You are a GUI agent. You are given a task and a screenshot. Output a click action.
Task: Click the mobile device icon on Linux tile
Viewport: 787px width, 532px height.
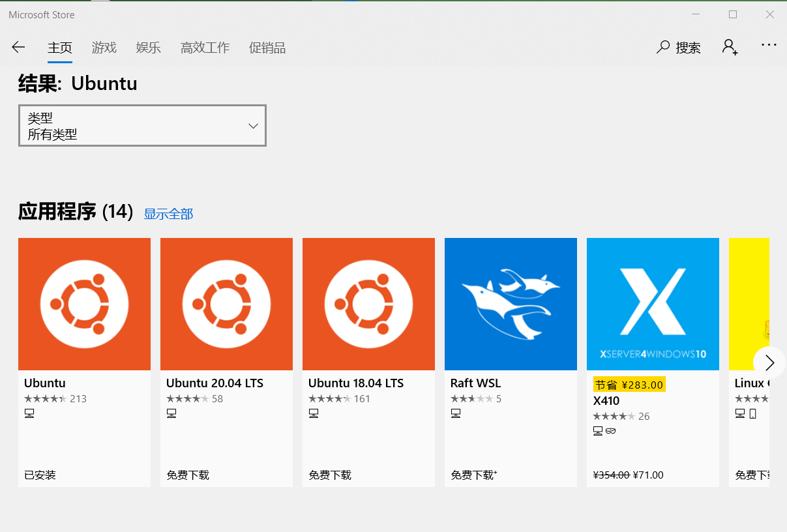click(753, 413)
